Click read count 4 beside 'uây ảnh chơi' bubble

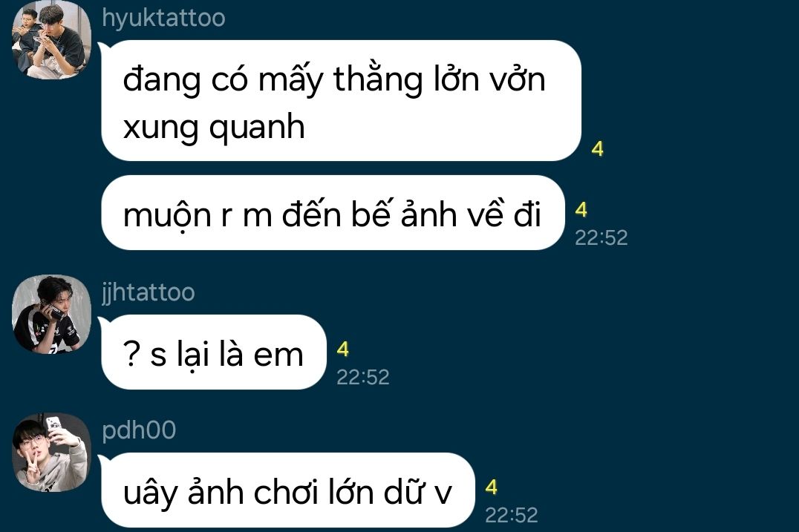pos(492,487)
